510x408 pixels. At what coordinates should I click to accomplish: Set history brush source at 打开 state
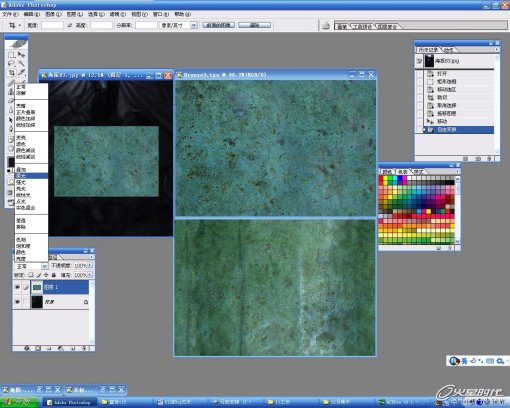pos(419,73)
